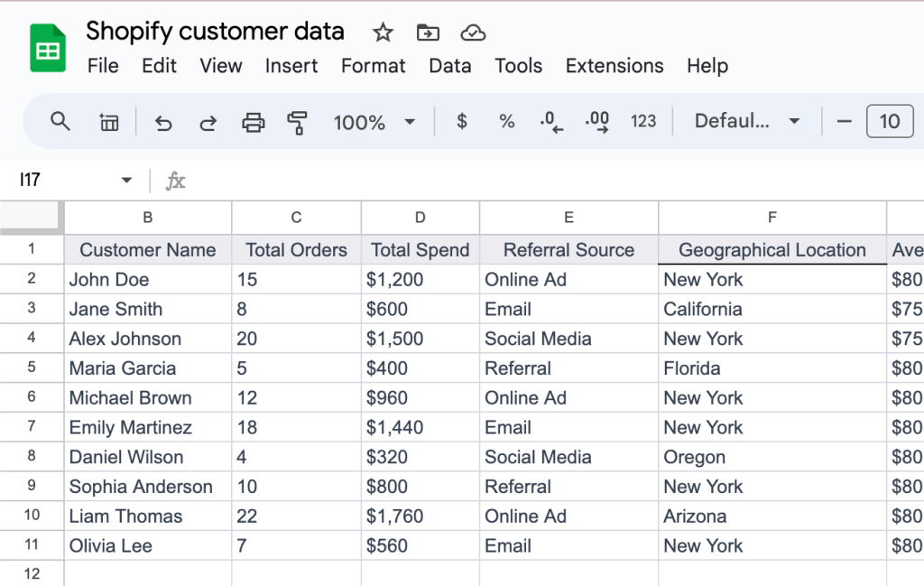
Task: Select the Michael Brown cell
Action: (148, 397)
